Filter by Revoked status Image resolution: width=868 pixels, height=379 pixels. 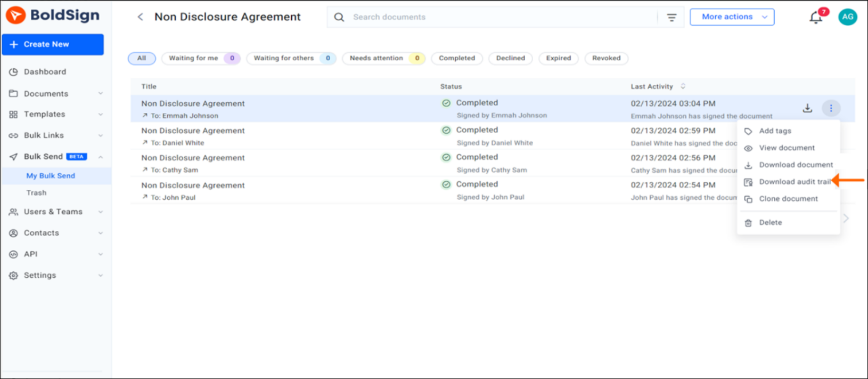(607, 59)
